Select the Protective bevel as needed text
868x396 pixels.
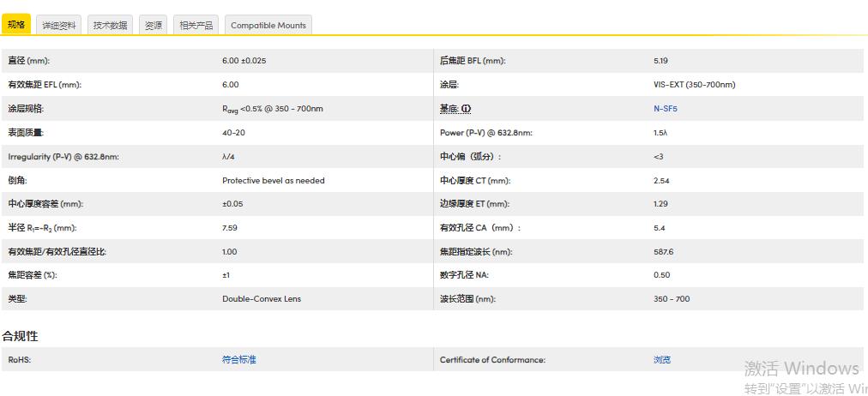273,181
